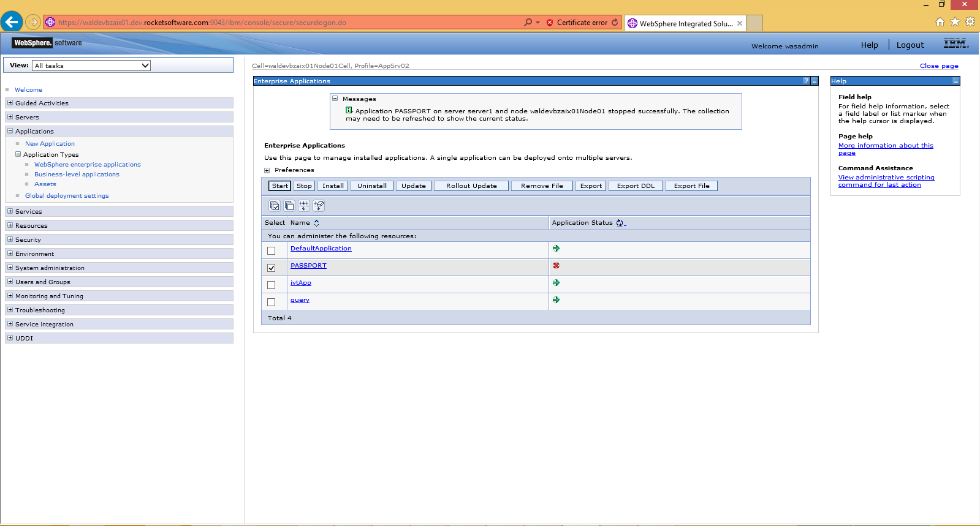Collapse the Messages box
This screenshot has width=980, height=526.
[335, 98]
